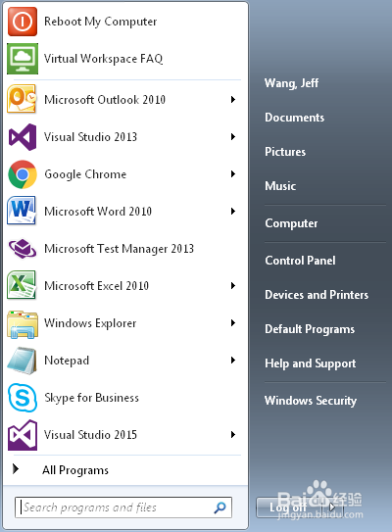Expand the Visual Studio 2013 jump list arrow
The width and height of the screenshot is (392, 532).
[233, 137]
